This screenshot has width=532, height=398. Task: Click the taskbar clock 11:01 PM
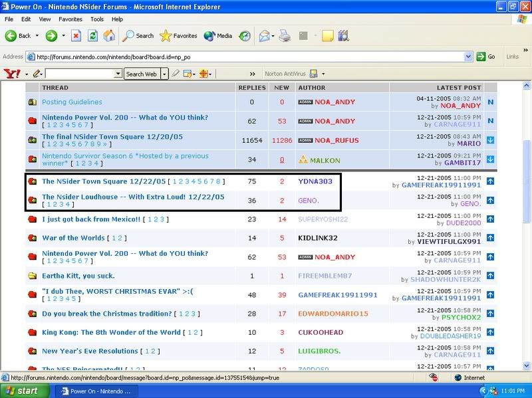pos(512,391)
